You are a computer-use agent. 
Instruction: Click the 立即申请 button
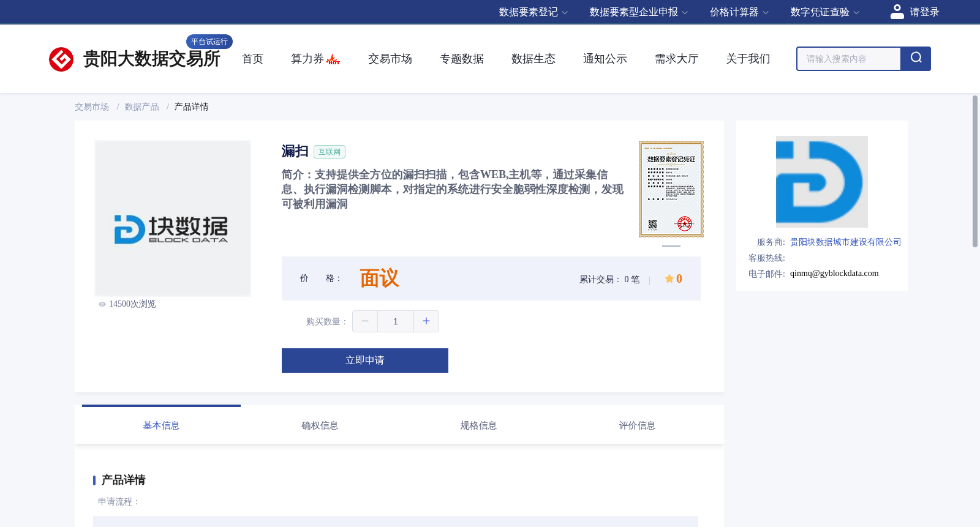365,361
